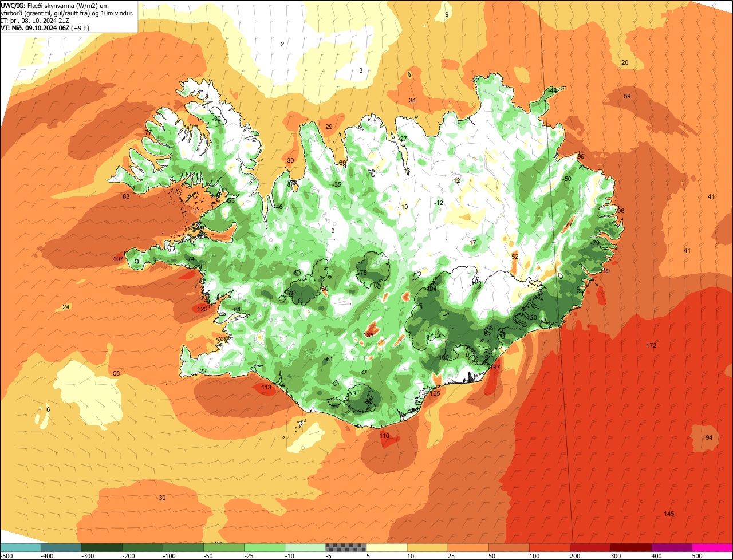This screenshot has width=733, height=560.
Task: Click the value 94 near the right edge
Action: [x=709, y=437]
